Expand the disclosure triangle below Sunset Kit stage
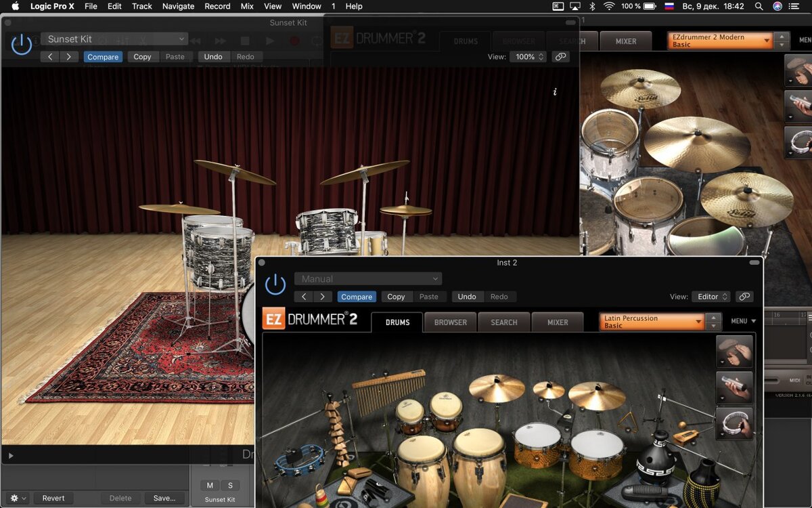Viewport: 812px width, 508px height. pyautogui.click(x=11, y=456)
